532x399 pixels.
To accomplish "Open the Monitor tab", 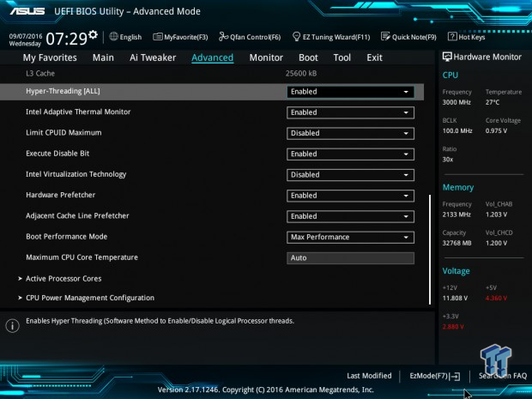I will tap(266, 57).
